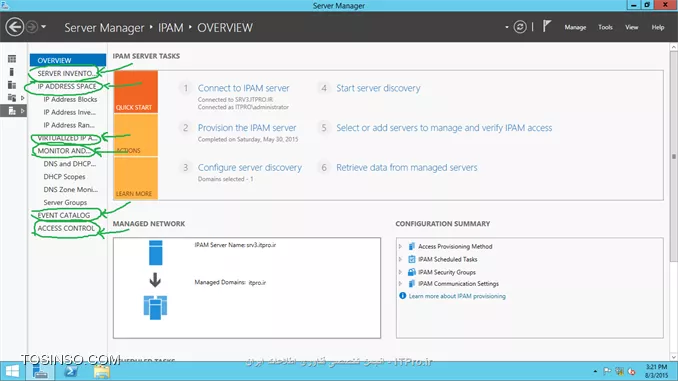Expand IPAM Communication Settings
This screenshot has height=381, width=678.
pos(400,284)
